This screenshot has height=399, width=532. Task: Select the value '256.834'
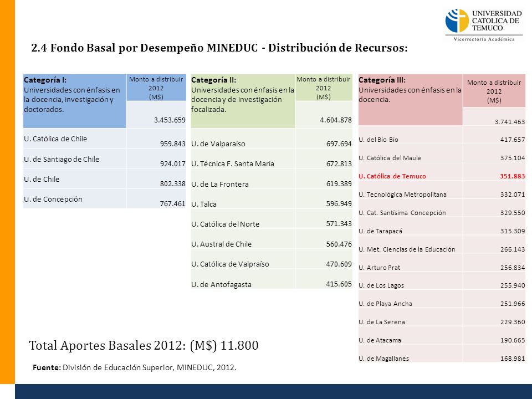pos(513,268)
